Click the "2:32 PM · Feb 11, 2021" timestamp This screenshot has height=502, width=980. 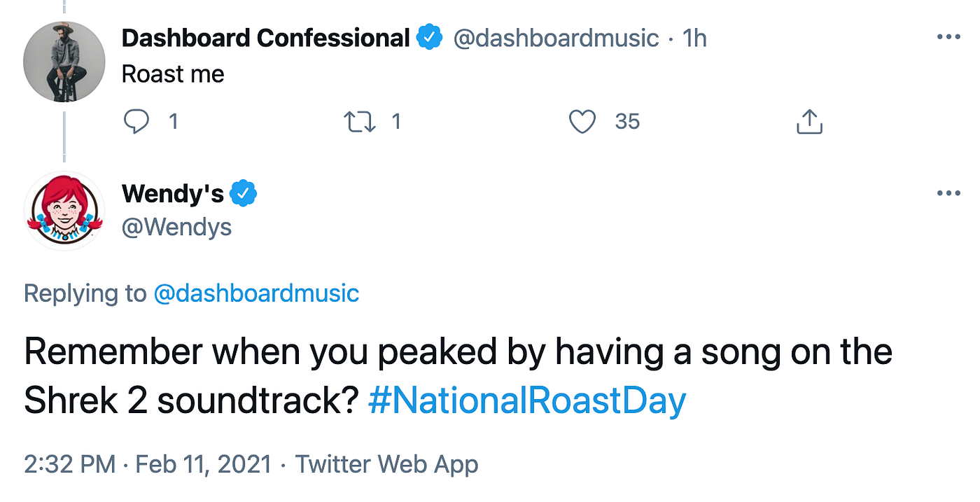147,464
